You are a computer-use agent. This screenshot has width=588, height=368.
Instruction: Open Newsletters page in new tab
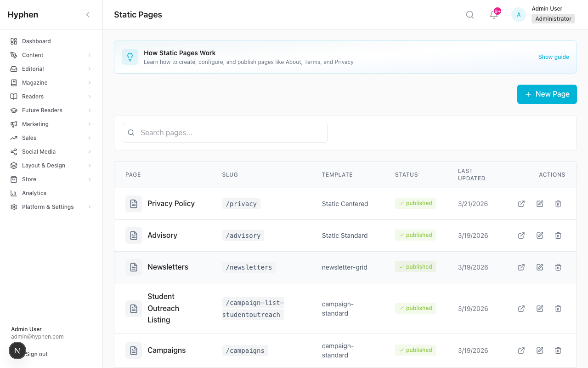coord(521,267)
